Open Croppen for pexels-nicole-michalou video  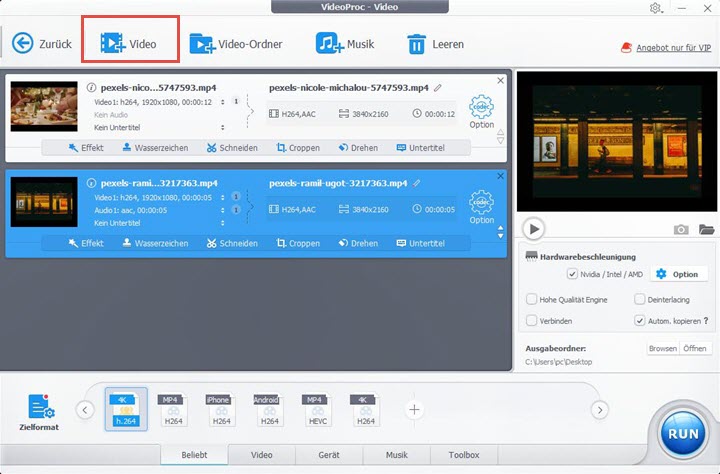click(x=298, y=148)
